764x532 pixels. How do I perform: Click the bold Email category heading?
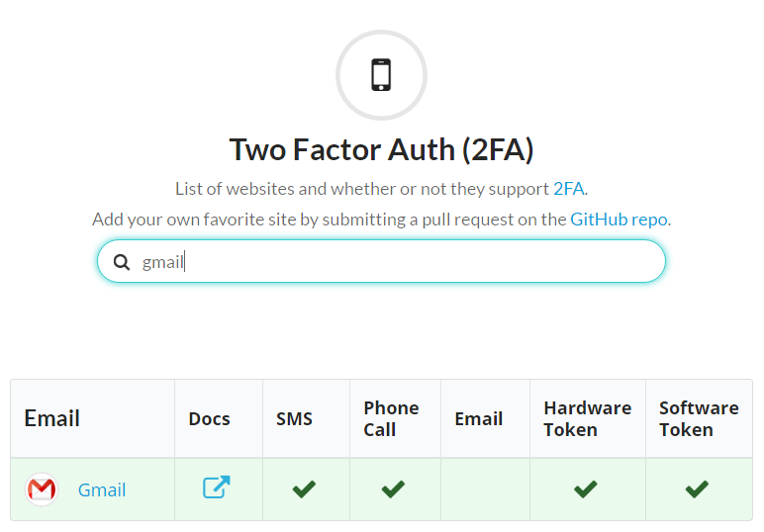[51, 418]
